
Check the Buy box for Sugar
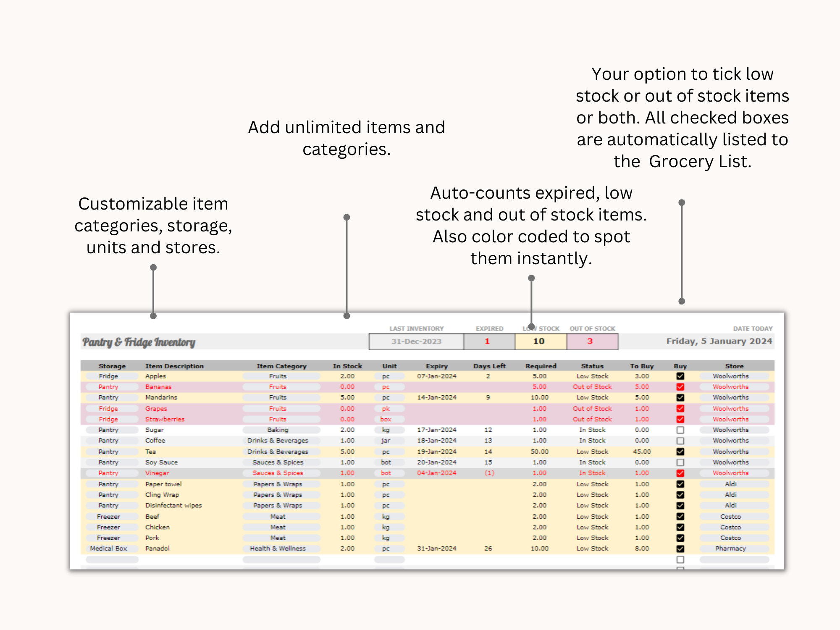pyautogui.click(x=680, y=430)
